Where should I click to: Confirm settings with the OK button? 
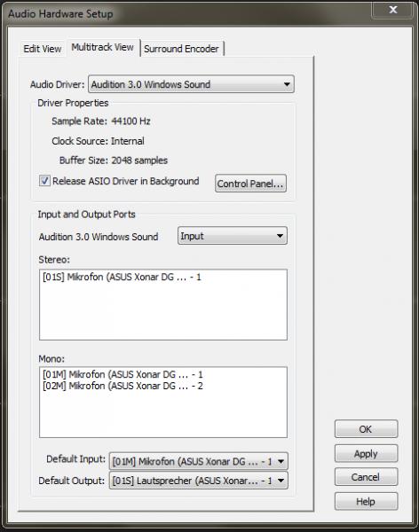click(x=366, y=429)
